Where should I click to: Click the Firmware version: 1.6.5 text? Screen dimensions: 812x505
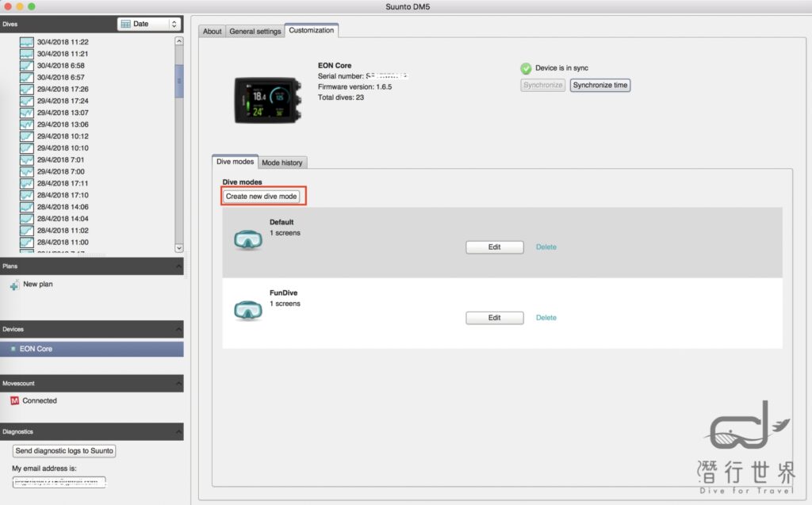[354, 87]
